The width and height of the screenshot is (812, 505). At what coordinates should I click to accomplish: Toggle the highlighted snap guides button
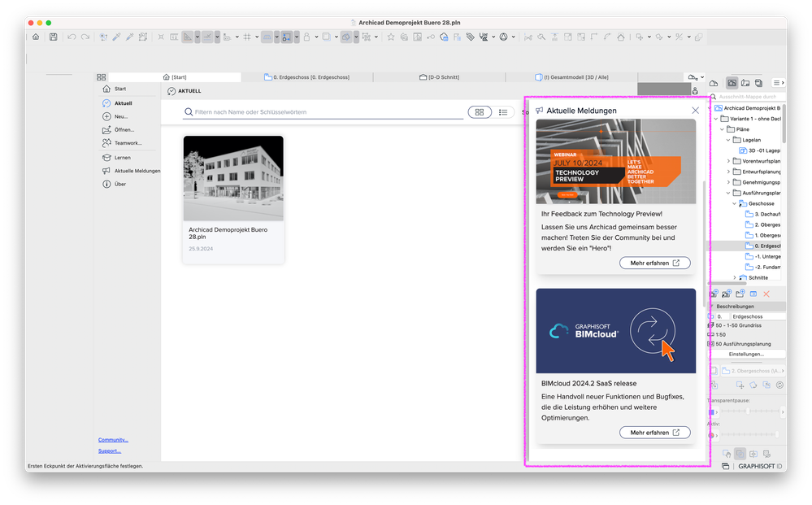pos(207,37)
